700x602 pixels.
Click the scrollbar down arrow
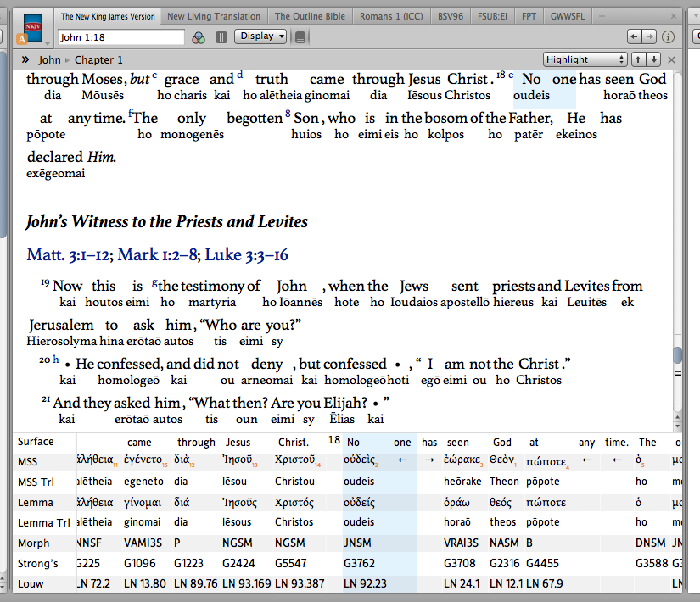(x=677, y=426)
